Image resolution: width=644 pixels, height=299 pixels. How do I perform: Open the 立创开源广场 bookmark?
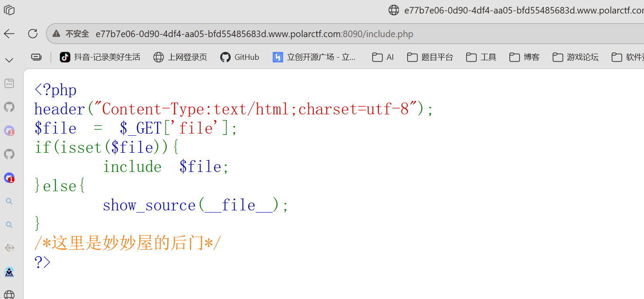[314, 57]
